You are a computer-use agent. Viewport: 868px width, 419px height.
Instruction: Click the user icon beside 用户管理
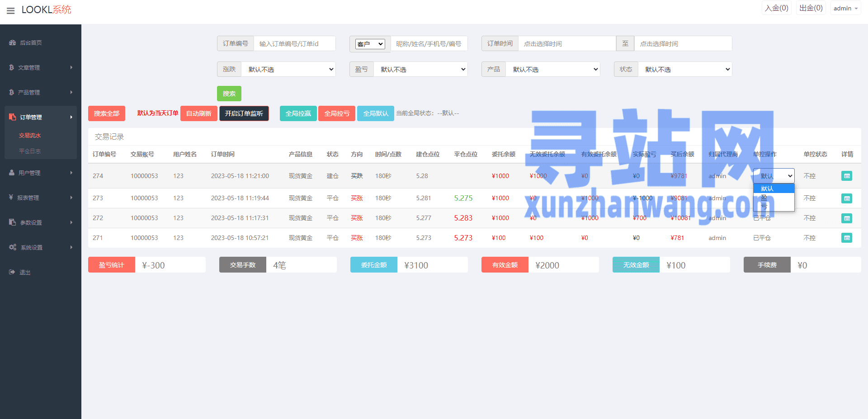tap(12, 173)
